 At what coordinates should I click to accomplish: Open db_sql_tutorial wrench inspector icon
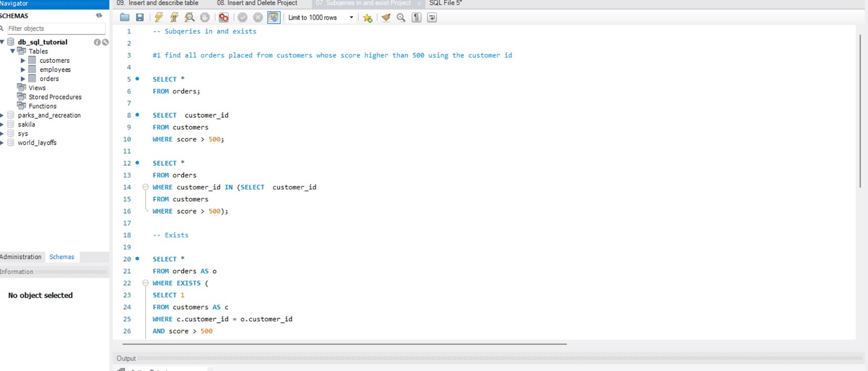point(105,42)
